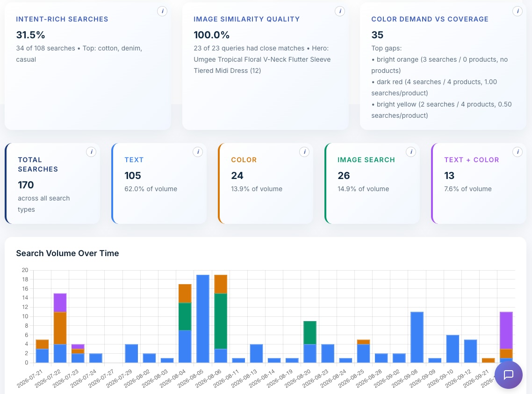Click the dark red gap bullet text

pyautogui.click(x=434, y=87)
